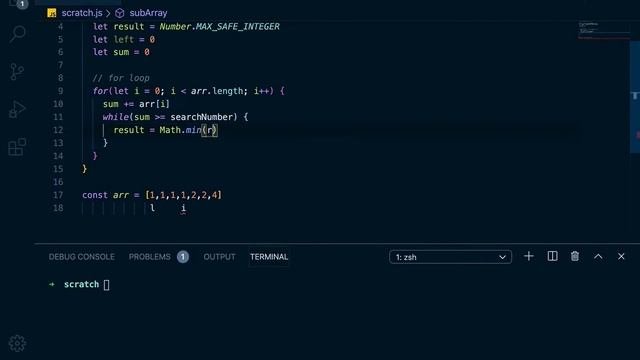Image resolution: width=640 pixels, height=360 pixels.
Task: Click 'Number.MAX_SAFE_INTEGER' on line 4
Action: click(x=220, y=27)
